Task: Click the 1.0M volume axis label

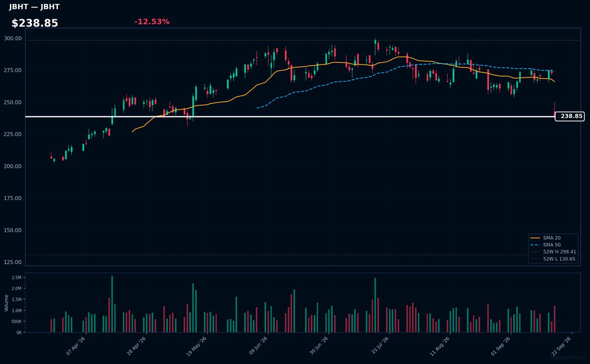Action: 16,310
